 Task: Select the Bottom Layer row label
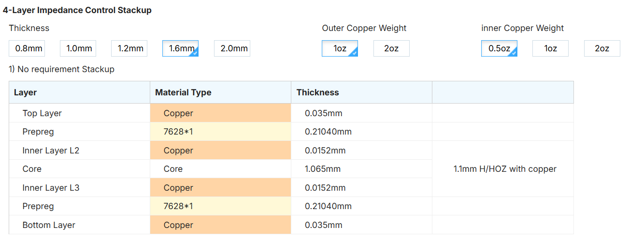[49, 225]
